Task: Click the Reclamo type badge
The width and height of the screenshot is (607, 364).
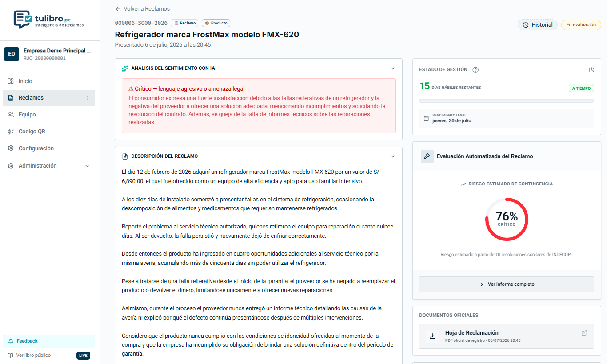Action: [184, 23]
